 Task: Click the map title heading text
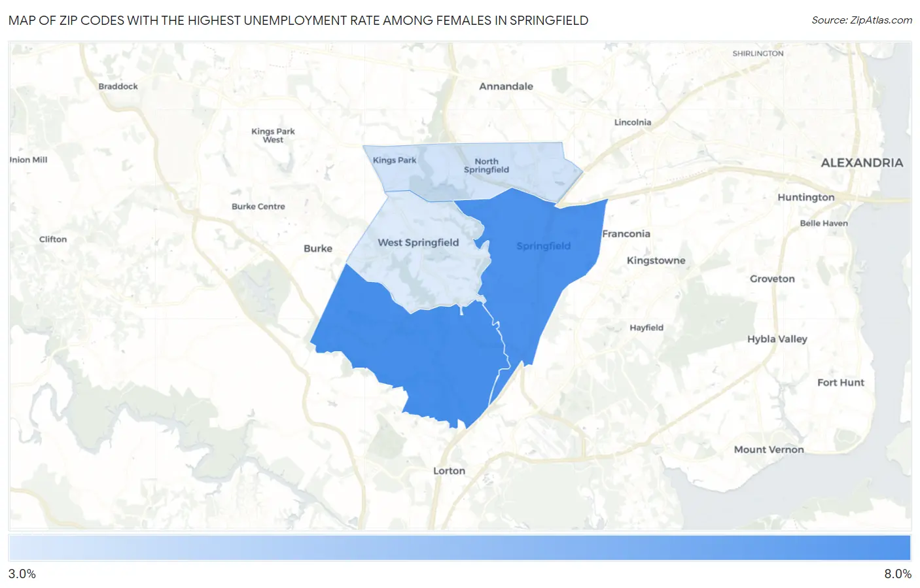click(298, 20)
